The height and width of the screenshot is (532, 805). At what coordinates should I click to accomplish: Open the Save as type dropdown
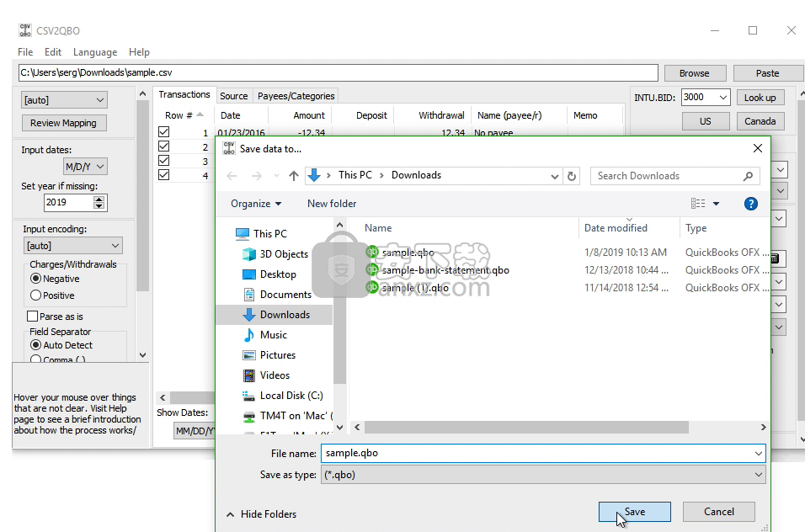click(543, 475)
